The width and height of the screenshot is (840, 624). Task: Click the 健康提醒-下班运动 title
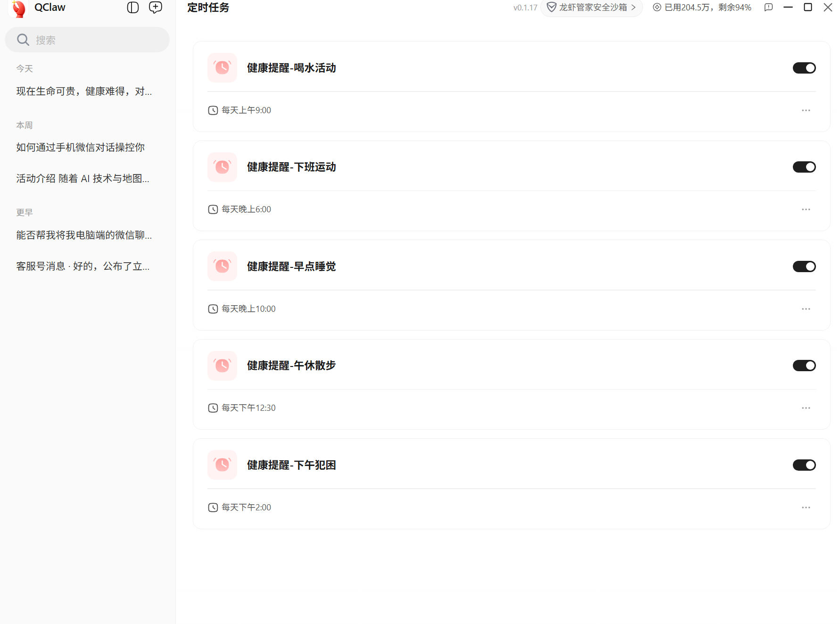[x=291, y=167]
